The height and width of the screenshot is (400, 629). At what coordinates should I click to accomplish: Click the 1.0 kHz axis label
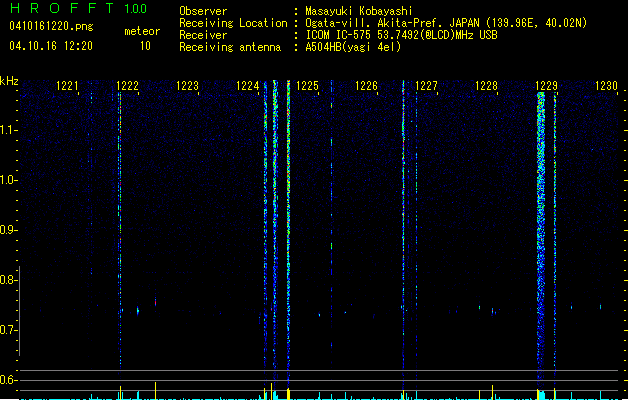point(8,180)
